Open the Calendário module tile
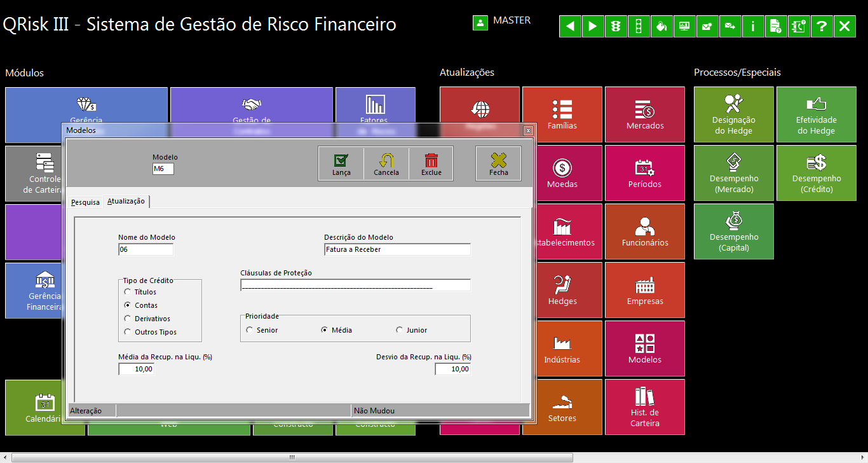This screenshot has height=463, width=868. (34, 407)
